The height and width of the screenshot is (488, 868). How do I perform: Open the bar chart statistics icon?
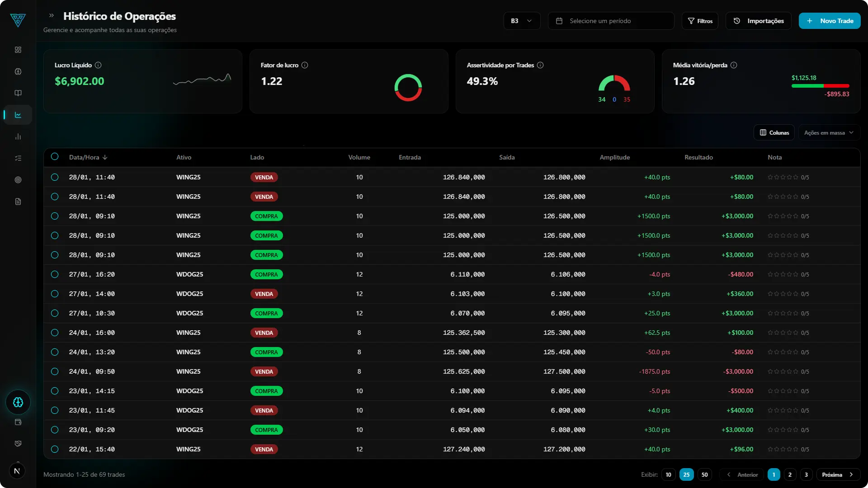click(x=18, y=136)
